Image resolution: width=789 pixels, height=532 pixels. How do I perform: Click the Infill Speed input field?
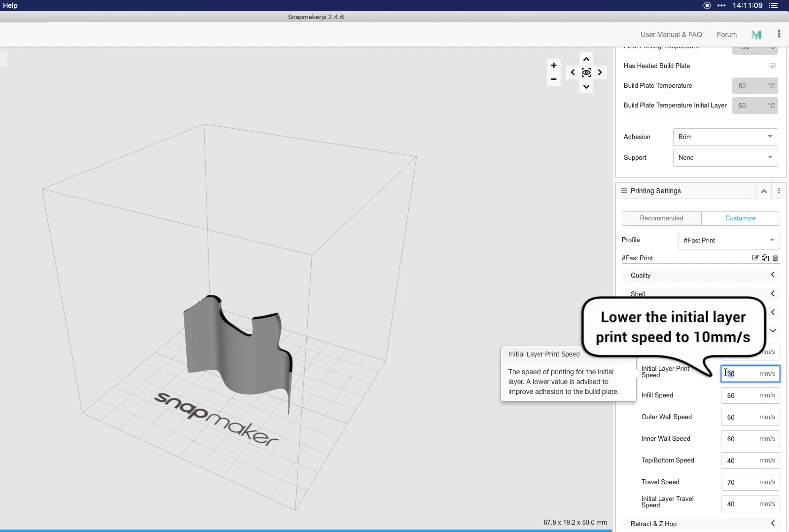750,395
